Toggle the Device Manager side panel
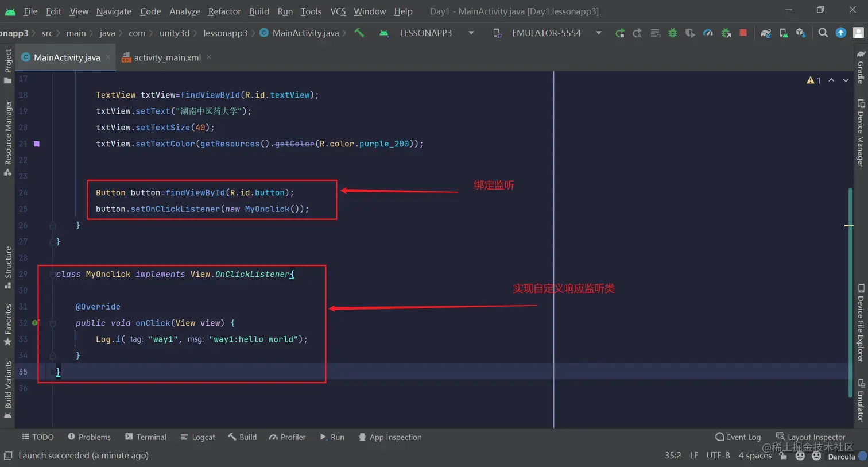Viewport: 868px width, 467px height. point(861,133)
